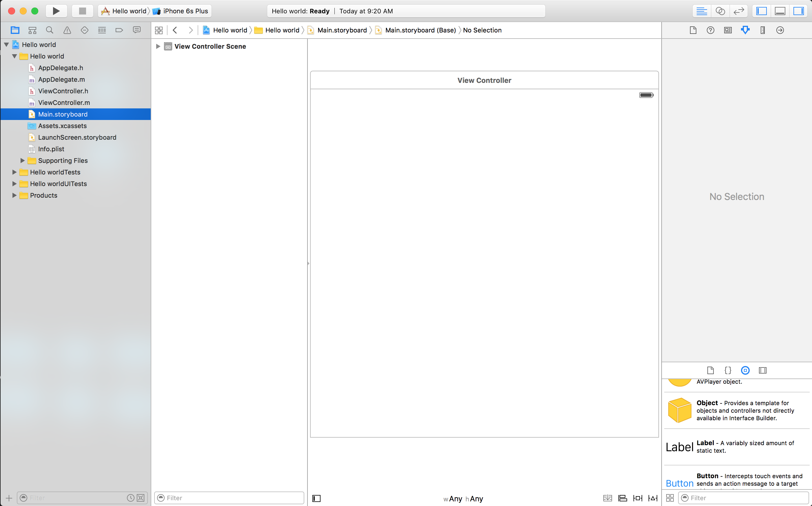Viewport: 812px width, 506px height.
Task: Open the Find navigator (magnifier icon)
Action: click(50, 30)
